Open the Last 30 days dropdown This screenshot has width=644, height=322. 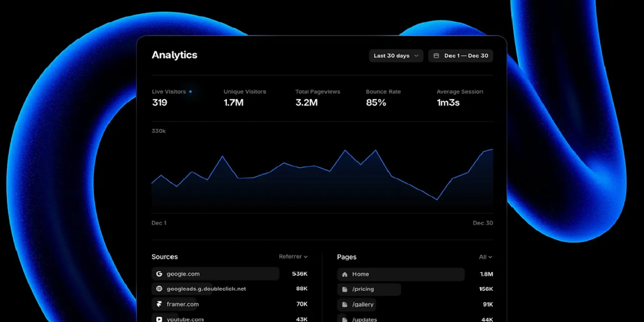tap(395, 56)
